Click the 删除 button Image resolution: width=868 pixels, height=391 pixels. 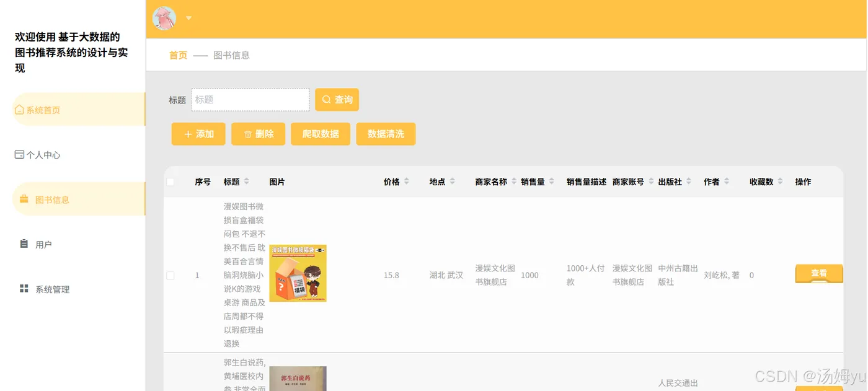(258, 134)
